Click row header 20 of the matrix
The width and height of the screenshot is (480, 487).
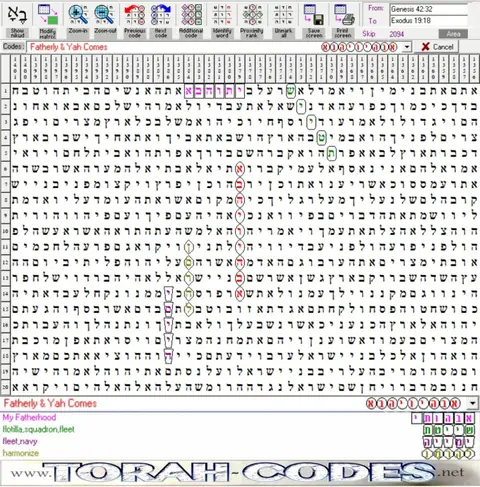click(5, 387)
